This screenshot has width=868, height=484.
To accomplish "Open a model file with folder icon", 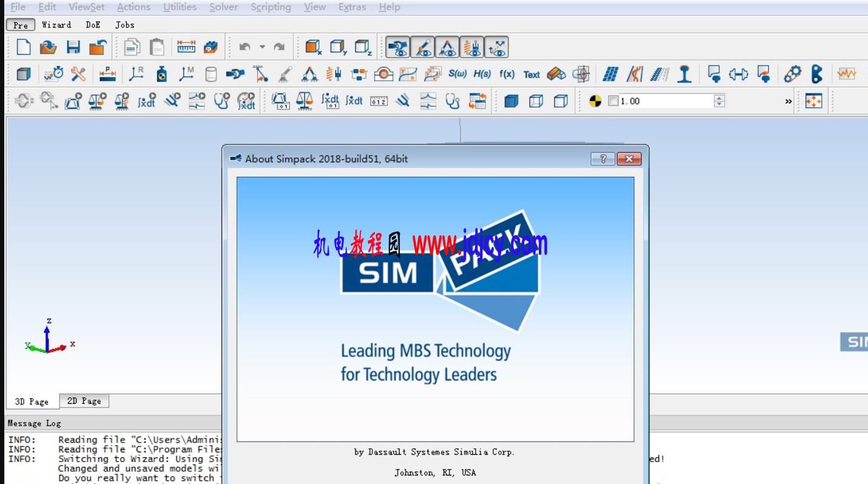I will [x=48, y=47].
